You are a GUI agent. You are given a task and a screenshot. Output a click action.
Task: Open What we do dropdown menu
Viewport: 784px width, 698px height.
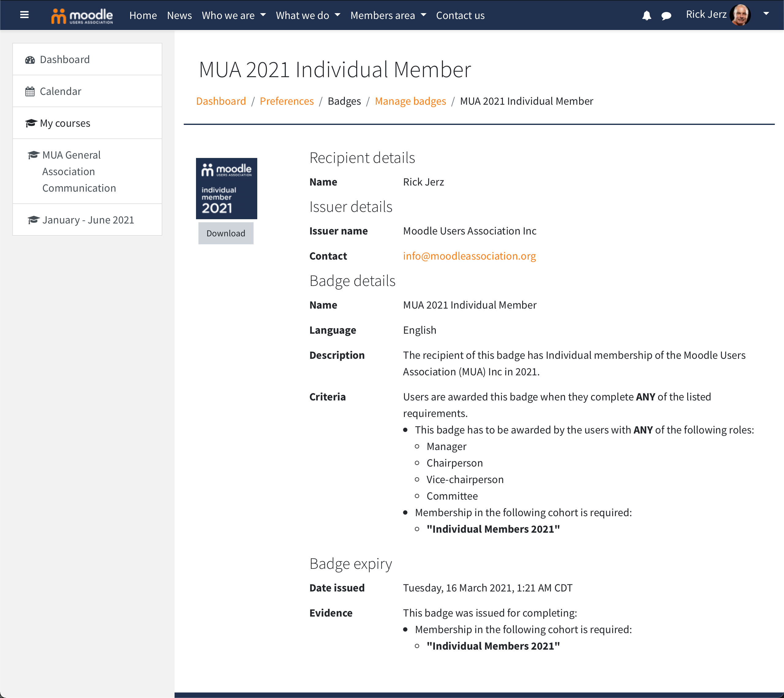coord(308,15)
